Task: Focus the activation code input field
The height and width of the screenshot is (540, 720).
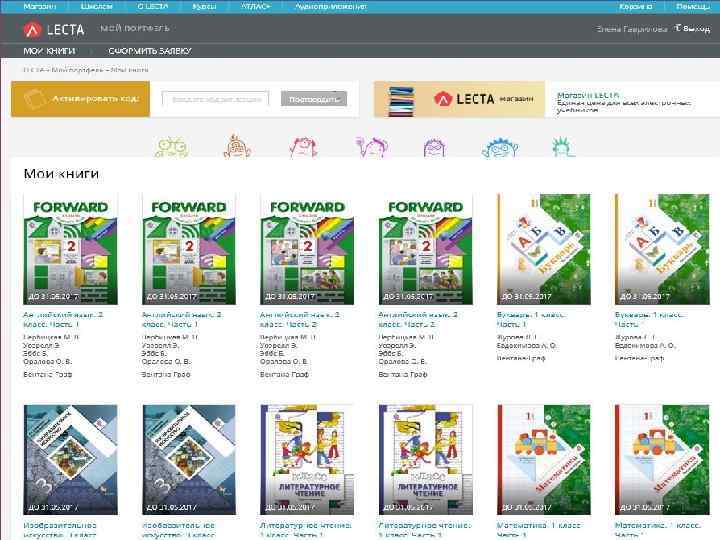Action: pos(215,99)
